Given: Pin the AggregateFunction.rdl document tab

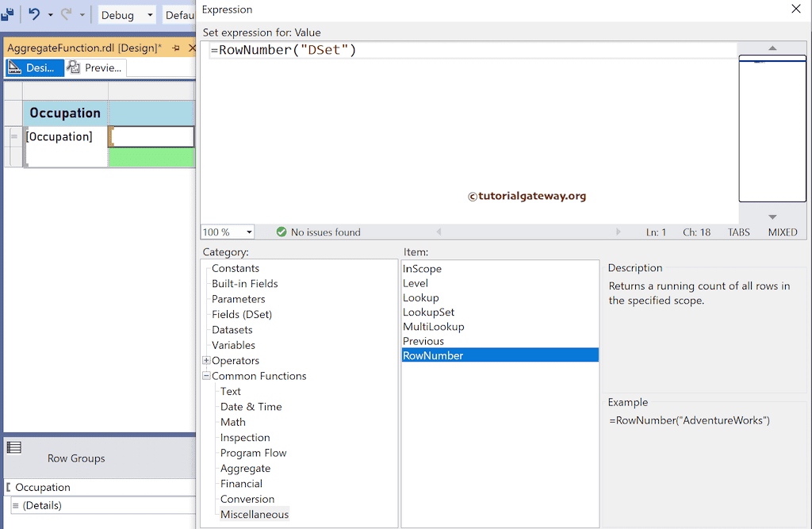Looking at the screenshot, I should point(176,48).
